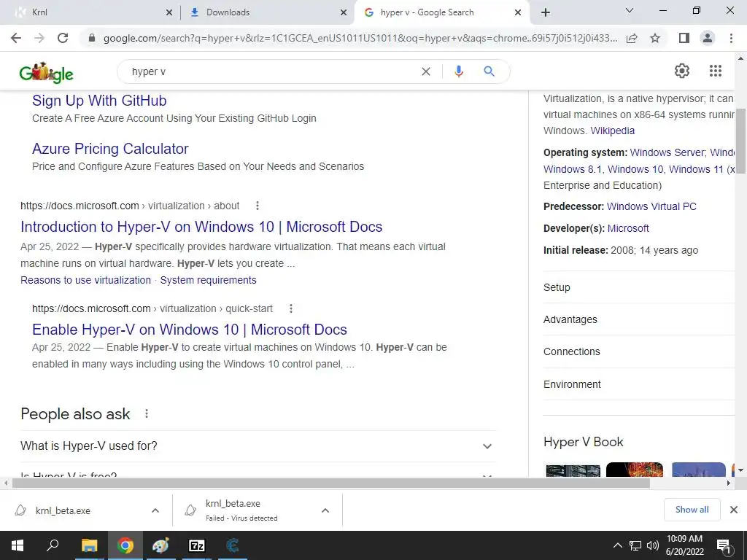Reload the Google Search page
Viewport: 747px width, 560px height.
tap(63, 38)
